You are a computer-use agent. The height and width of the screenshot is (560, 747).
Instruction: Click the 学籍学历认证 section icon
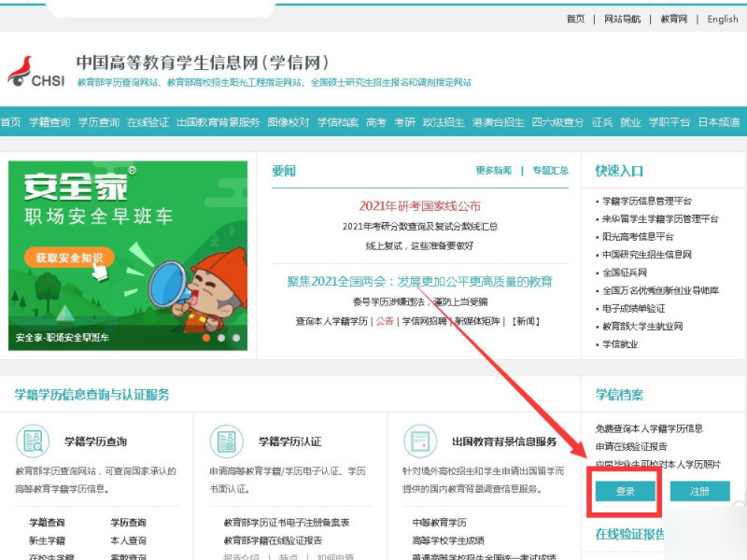(x=224, y=440)
